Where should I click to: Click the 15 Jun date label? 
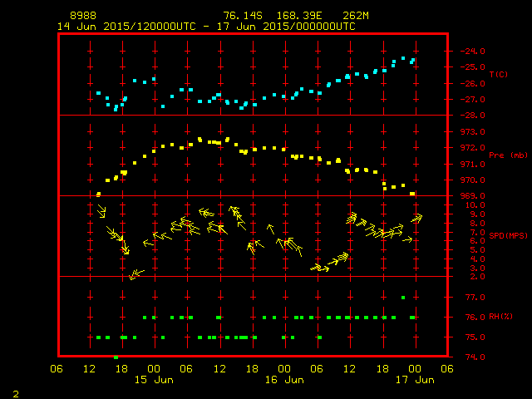(154, 380)
